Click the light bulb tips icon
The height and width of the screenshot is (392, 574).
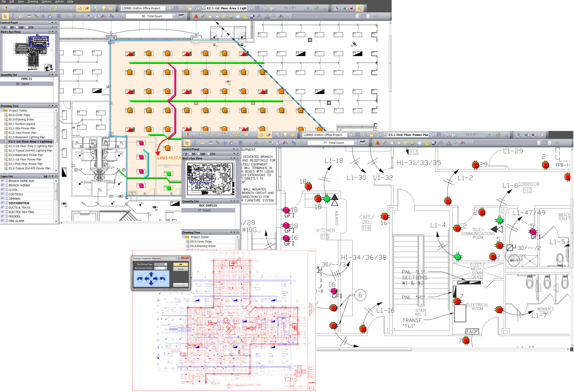[x=103, y=8]
